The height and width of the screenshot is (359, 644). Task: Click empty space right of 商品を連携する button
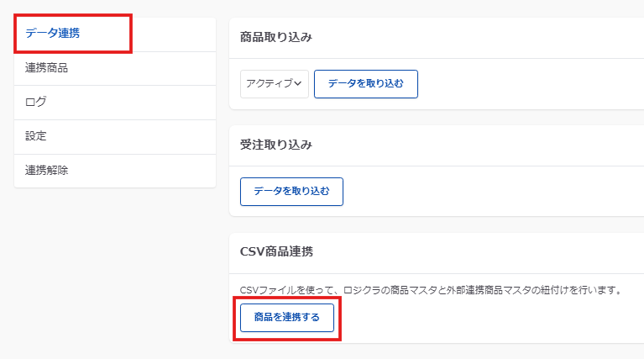(x=487, y=317)
